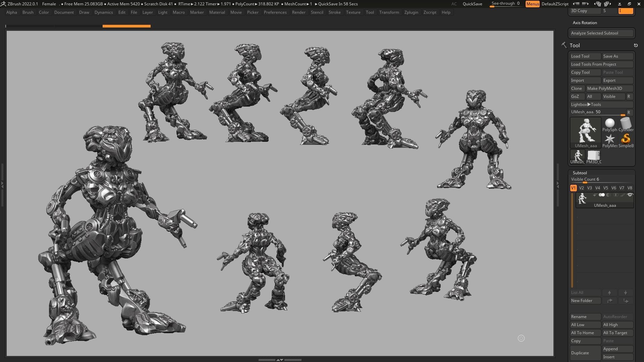
Task: Select the PolySphere tool thumbnail
Action: [x=609, y=125]
